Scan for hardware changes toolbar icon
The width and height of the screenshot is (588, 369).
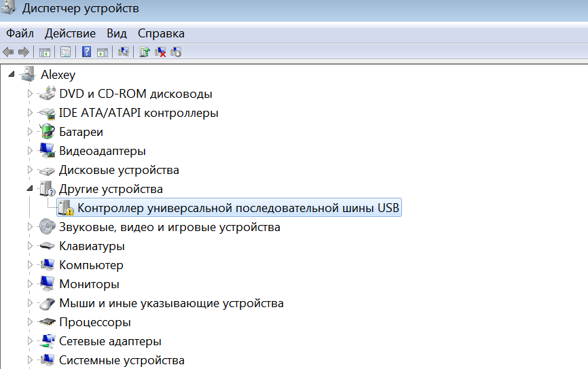pyautogui.click(x=124, y=52)
